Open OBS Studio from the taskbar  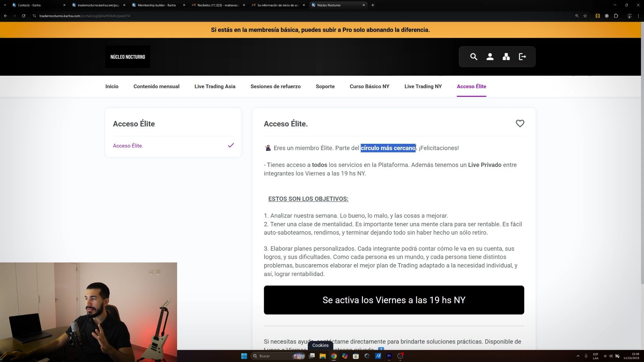(400, 356)
